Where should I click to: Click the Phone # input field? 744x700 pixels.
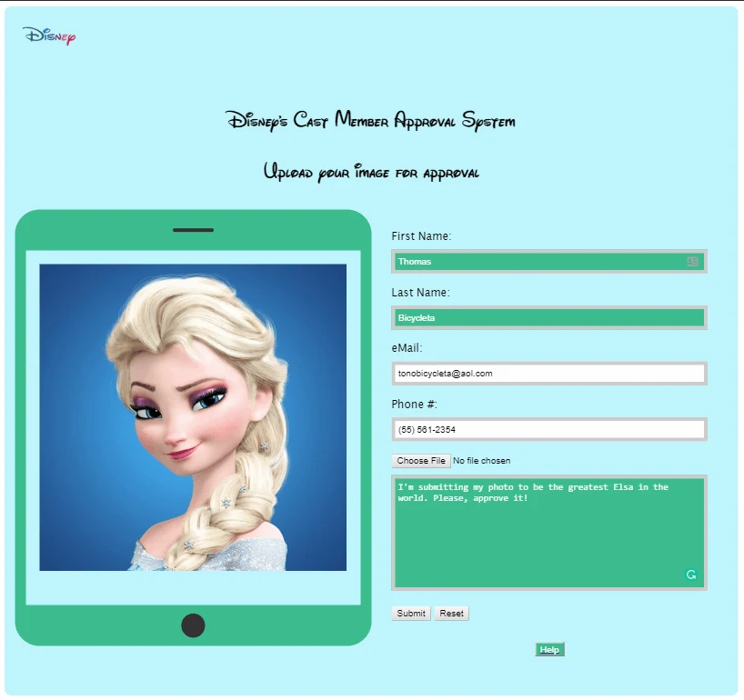tap(549, 429)
